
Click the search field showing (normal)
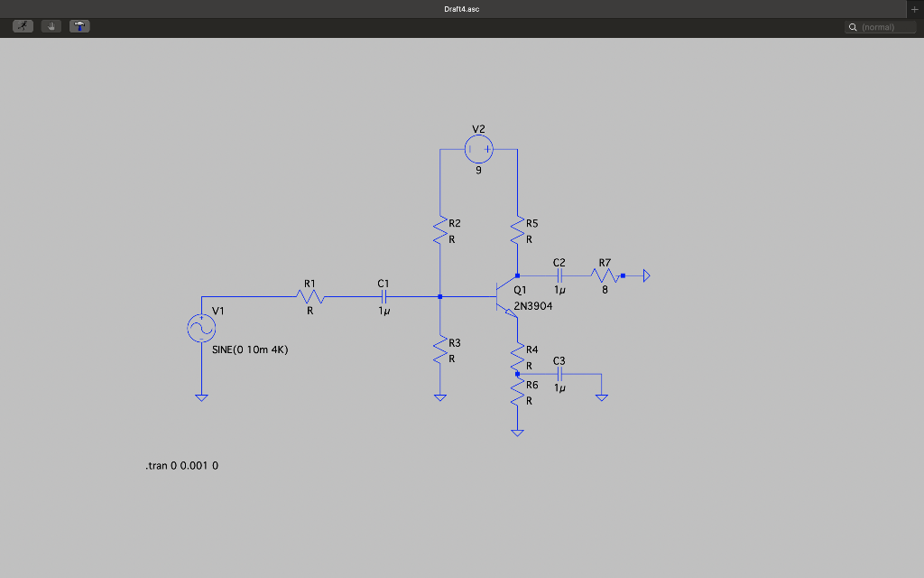pos(880,27)
